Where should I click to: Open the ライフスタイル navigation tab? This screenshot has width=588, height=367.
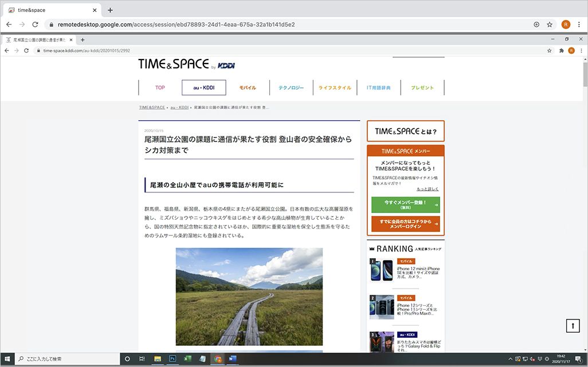click(x=335, y=88)
